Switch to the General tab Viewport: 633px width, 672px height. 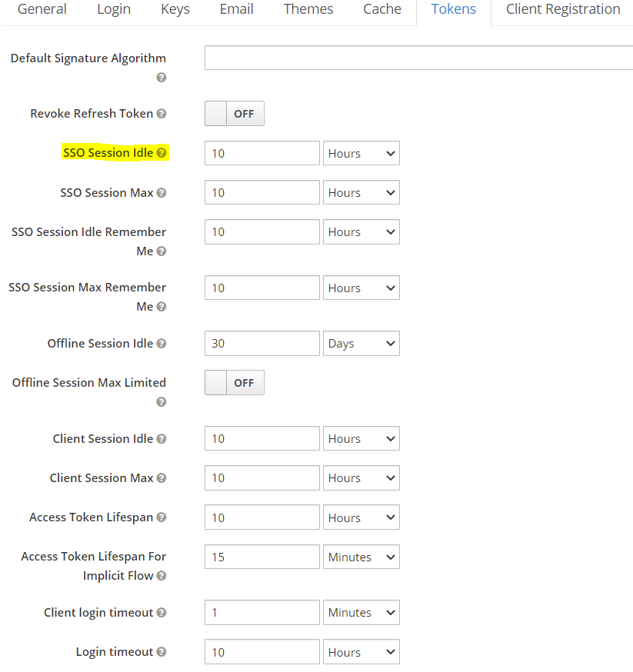pos(42,9)
